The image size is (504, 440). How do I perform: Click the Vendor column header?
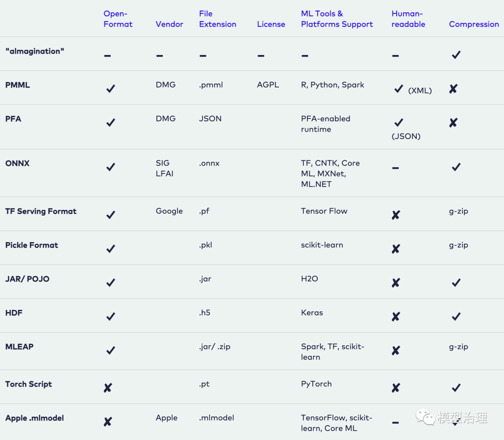click(x=169, y=24)
